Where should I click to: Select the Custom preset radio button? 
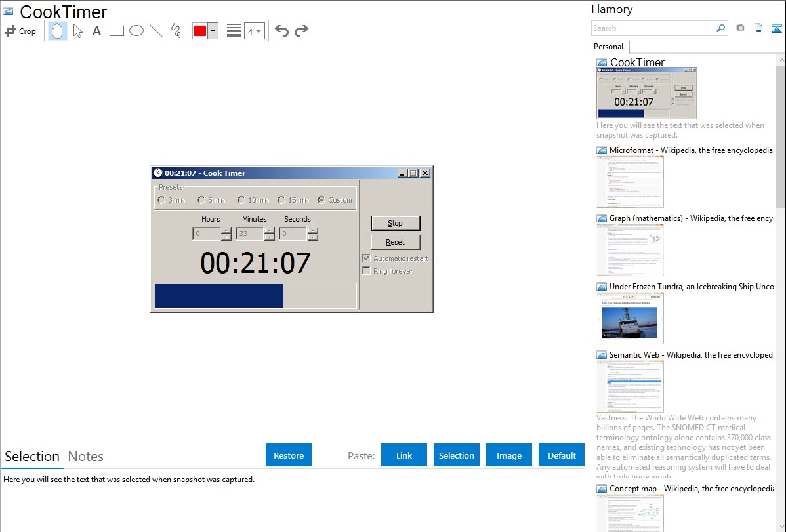coord(321,200)
